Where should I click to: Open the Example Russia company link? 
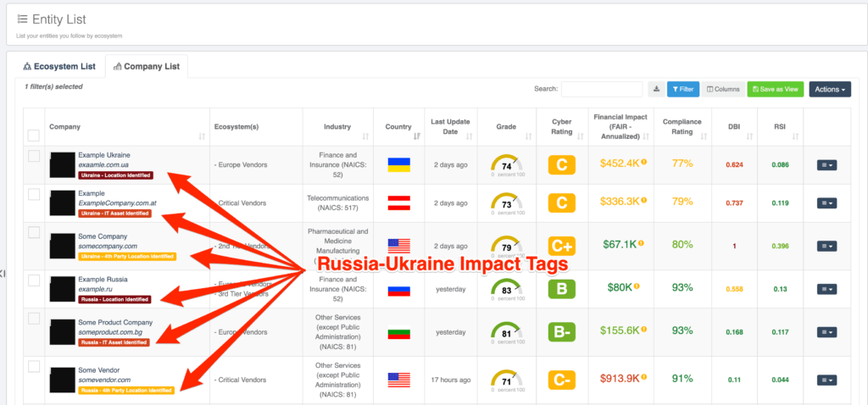point(103,280)
